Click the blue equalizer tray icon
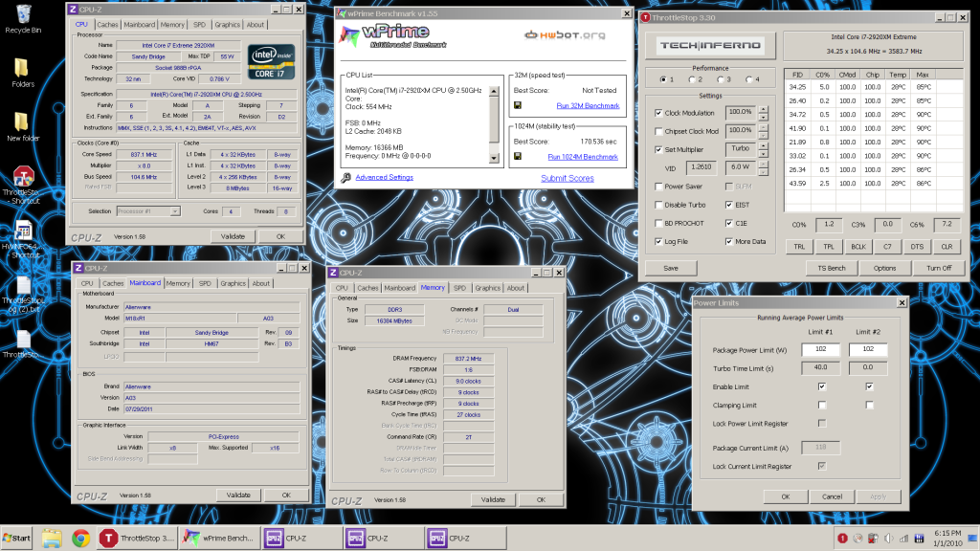Viewport: 980px width, 551px height. [920, 539]
